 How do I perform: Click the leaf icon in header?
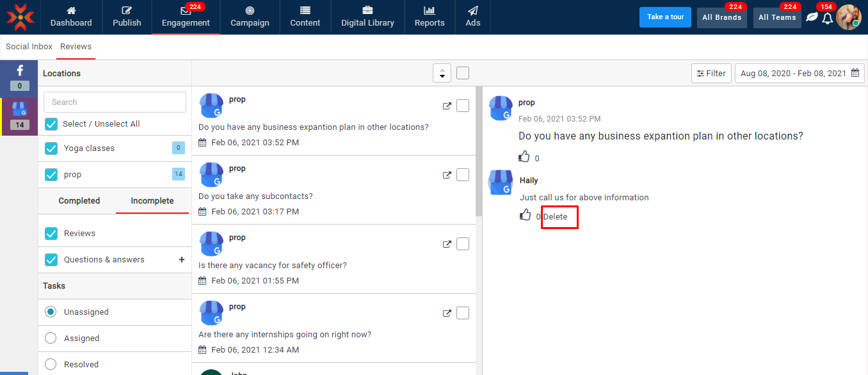[812, 17]
